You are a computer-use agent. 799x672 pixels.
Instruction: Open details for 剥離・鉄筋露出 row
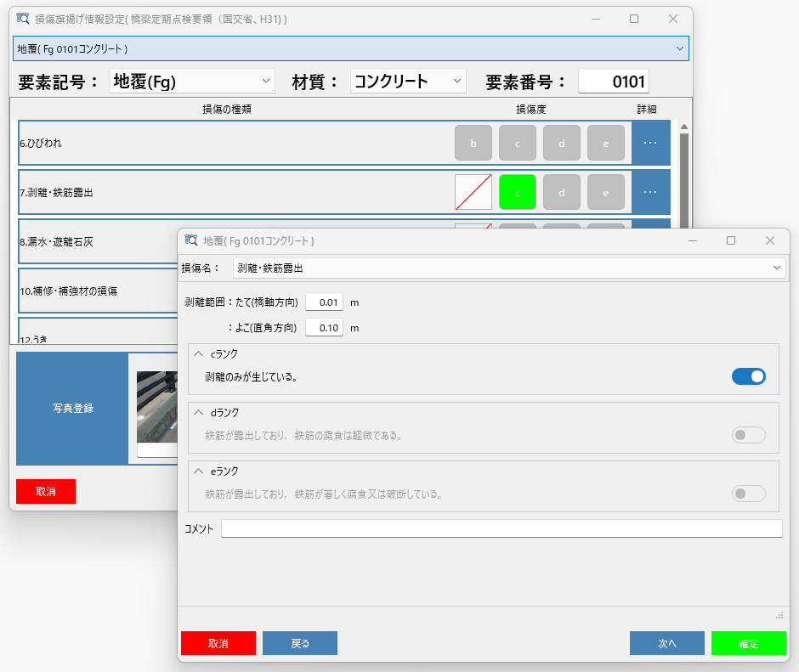pyautogui.click(x=650, y=193)
